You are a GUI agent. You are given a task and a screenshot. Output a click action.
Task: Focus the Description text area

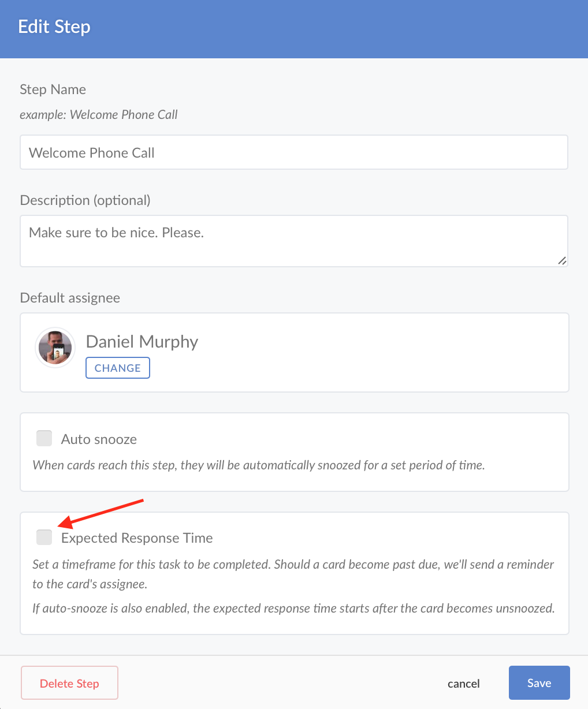pos(293,241)
